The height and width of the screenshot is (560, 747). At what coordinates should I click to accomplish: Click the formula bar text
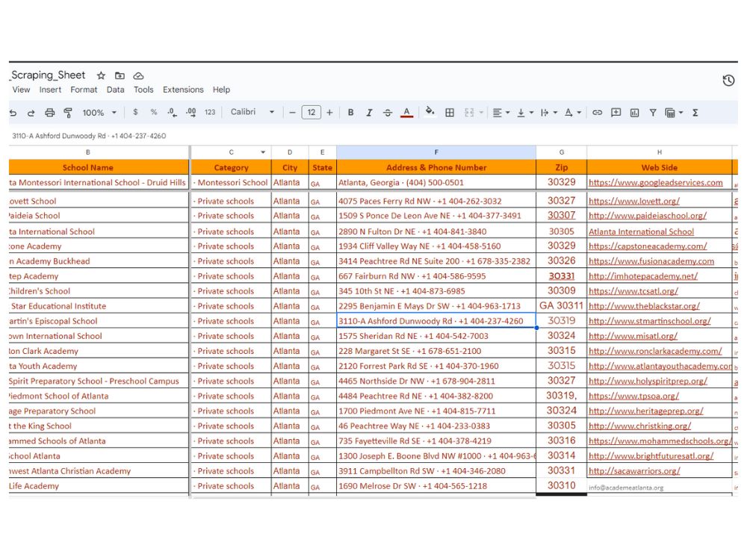pyautogui.click(x=89, y=136)
